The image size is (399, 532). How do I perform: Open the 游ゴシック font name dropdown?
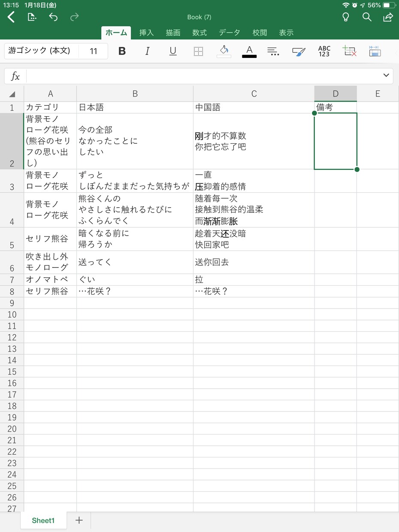[42, 51]
